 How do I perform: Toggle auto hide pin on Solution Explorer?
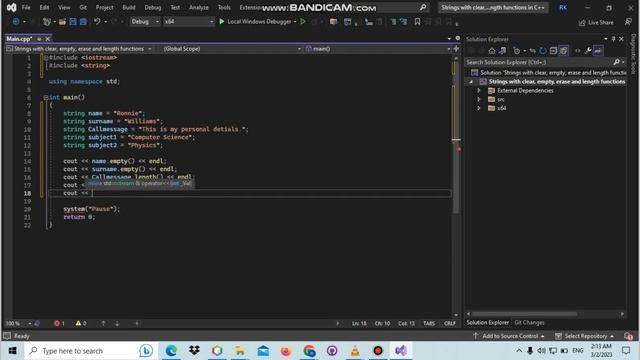click(613, 39)
